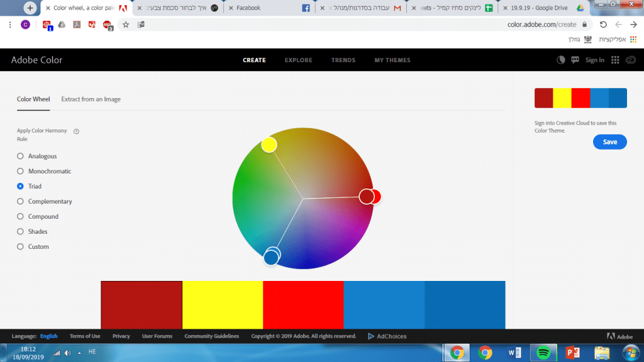
Task: Click the HE language indicator in taskbar
Action: pyautogui.click(x=92, y=352)
